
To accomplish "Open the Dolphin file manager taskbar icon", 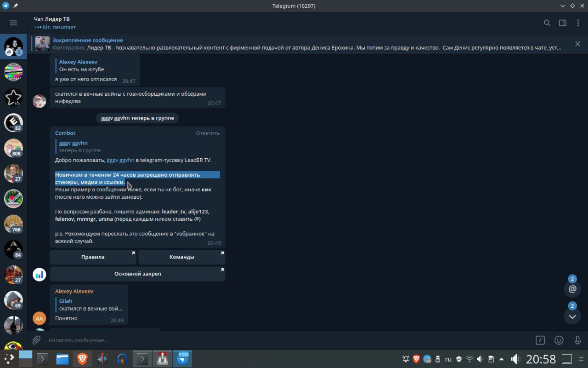I will coord(62,359).
